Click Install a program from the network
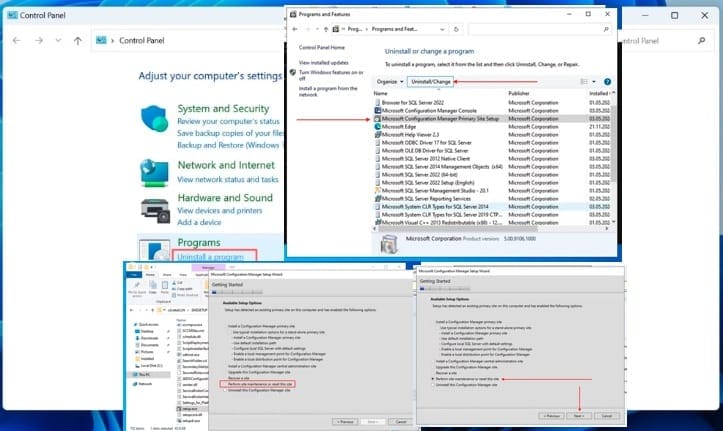 (328, 91)
